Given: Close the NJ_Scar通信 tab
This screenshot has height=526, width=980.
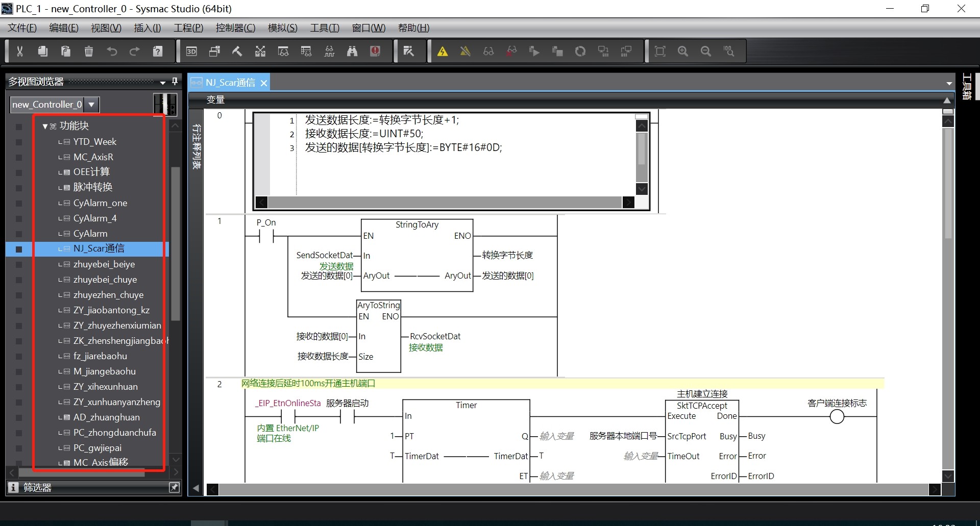Looking at the screenshot, I should click(264, 83).
